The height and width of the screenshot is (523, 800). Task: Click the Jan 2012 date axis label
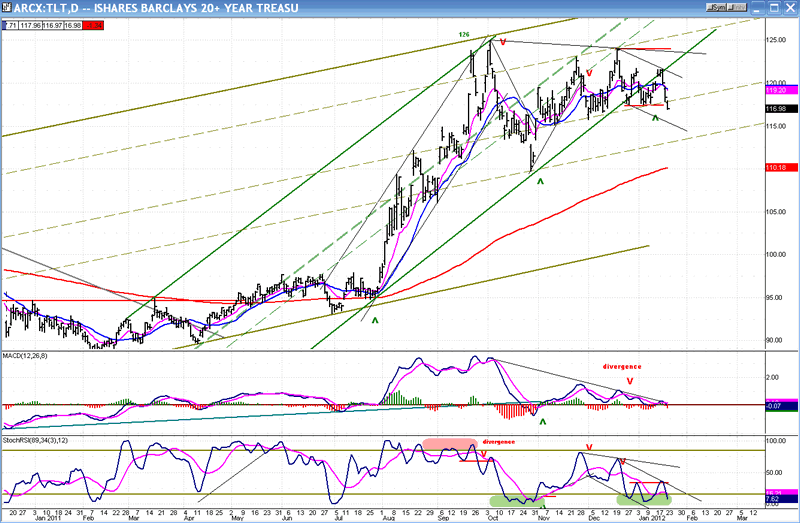(x=653, y=518)
